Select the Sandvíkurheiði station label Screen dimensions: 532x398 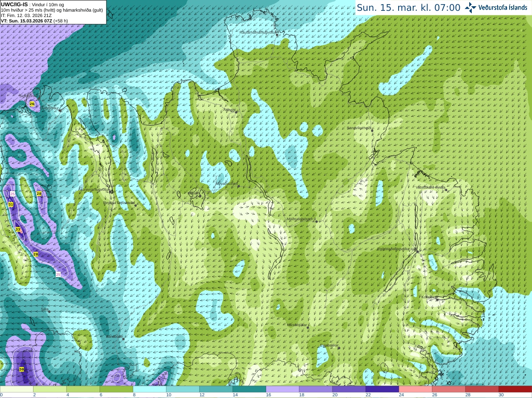359,128
